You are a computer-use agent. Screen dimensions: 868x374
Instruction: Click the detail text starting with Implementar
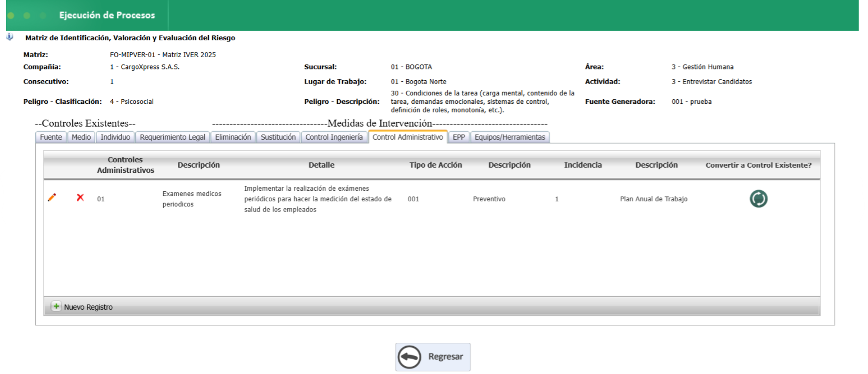[318, 199]
